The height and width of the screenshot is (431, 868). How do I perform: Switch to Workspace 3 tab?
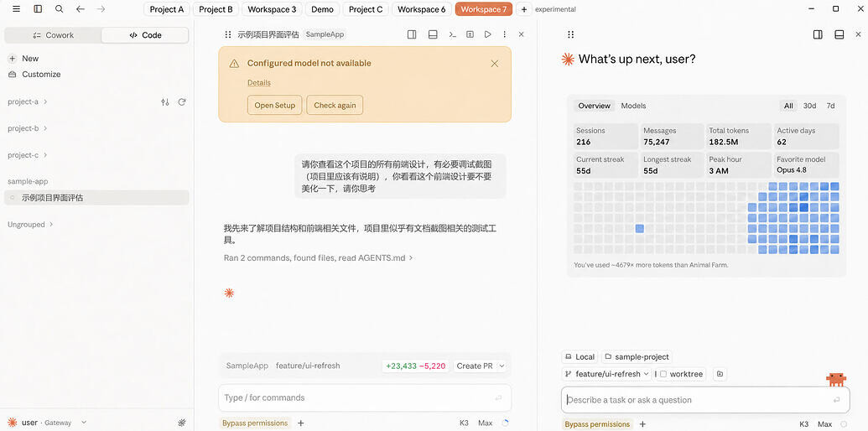(272, 9)
